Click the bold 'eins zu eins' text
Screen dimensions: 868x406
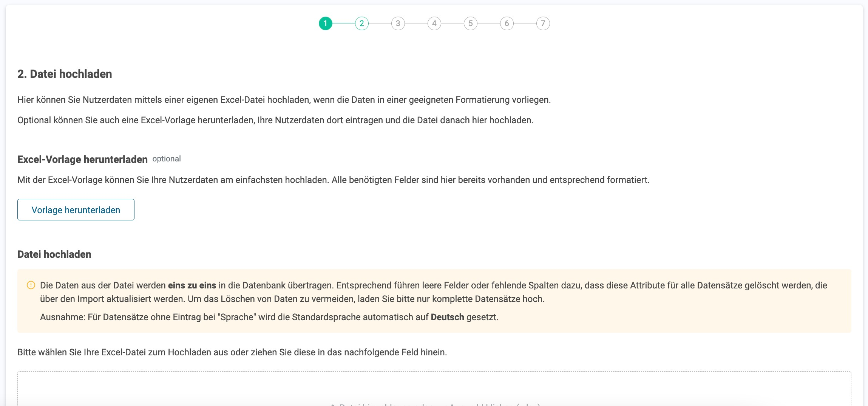click(x=192, y=285)
